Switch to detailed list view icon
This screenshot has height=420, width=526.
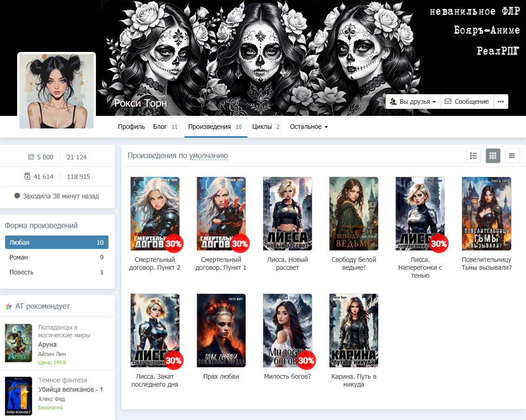tap(473, 156)
